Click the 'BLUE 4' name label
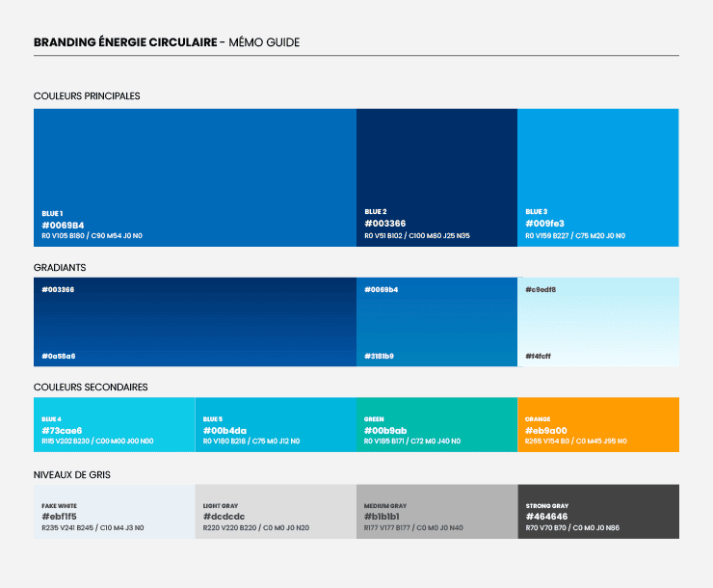 coord(51,419)
